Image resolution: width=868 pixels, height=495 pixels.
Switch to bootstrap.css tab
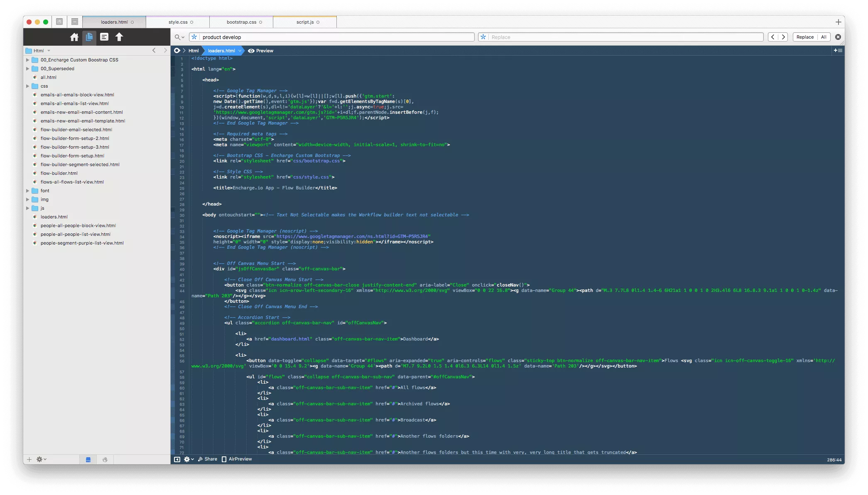point(241,22)
